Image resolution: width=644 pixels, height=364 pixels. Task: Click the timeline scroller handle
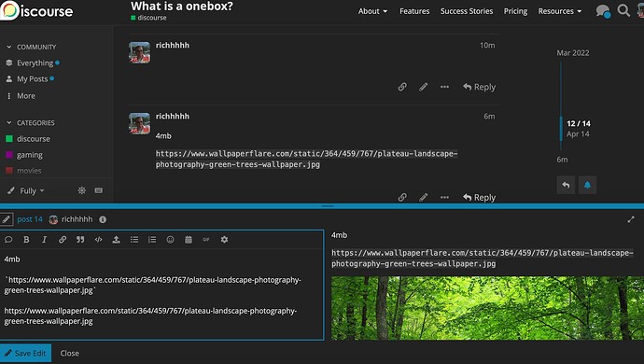pos(561,129)
